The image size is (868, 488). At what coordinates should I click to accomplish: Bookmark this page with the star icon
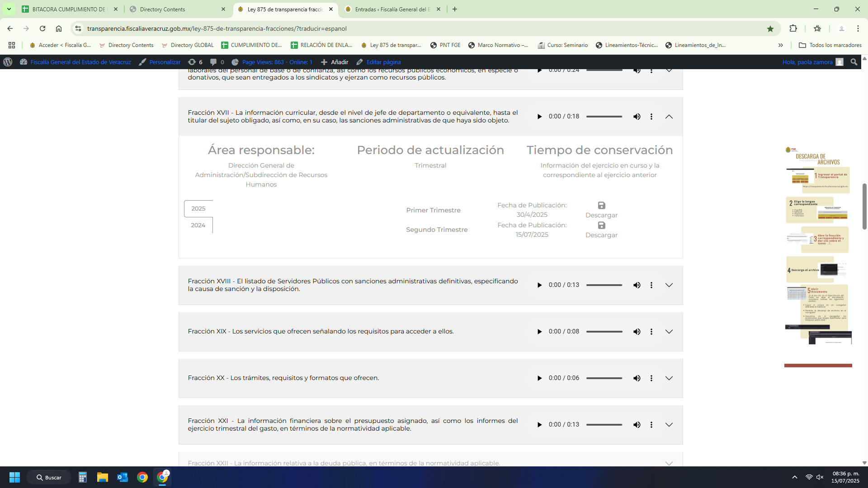click(770, 28)
